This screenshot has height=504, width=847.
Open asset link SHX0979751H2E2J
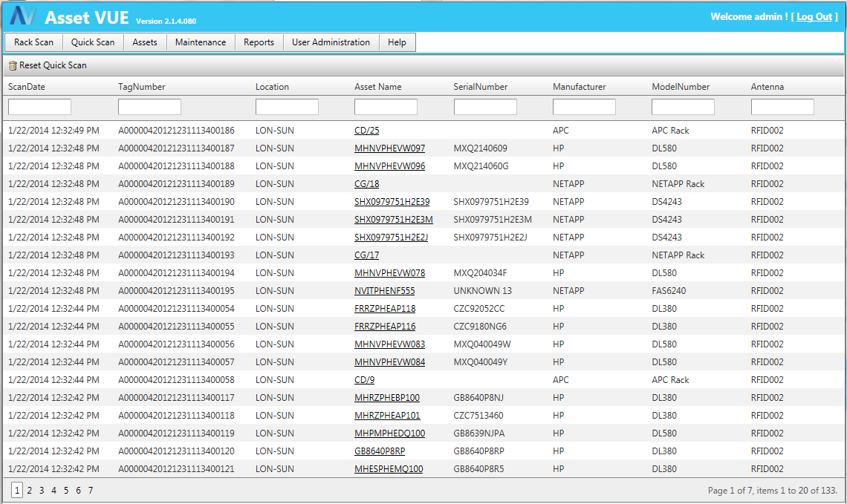click(391, 238)
